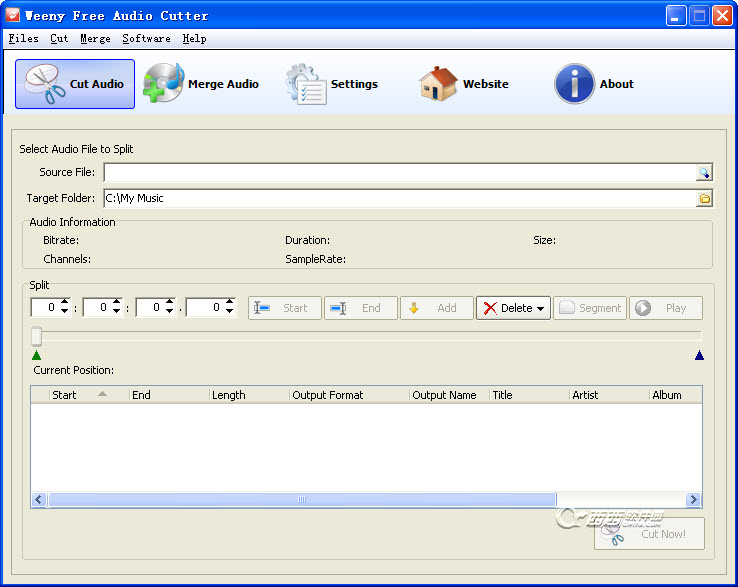Increase the hours spinner value
Screen dimensions: 738x587
(x=64, y=302)
